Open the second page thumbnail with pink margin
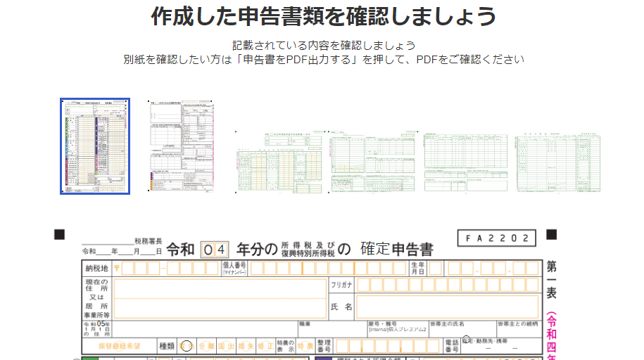 (181, 146)
